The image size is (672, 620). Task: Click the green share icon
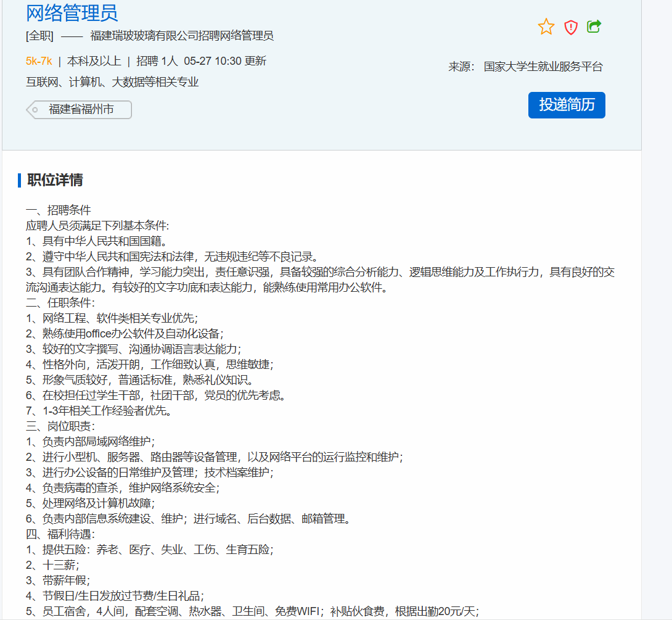pyautogui.click(x=594, y=27)
